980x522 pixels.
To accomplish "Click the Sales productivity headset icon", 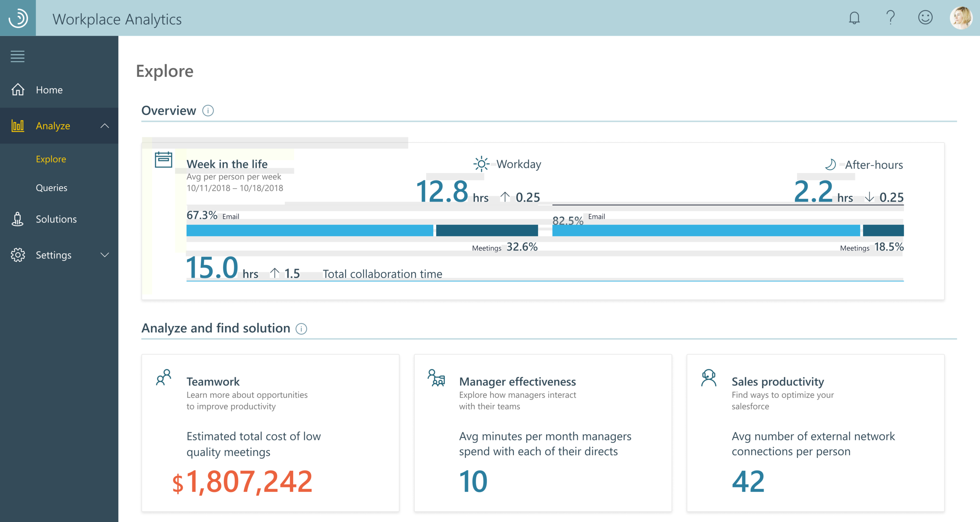I will pyautogui.click(x=708, y=378).
